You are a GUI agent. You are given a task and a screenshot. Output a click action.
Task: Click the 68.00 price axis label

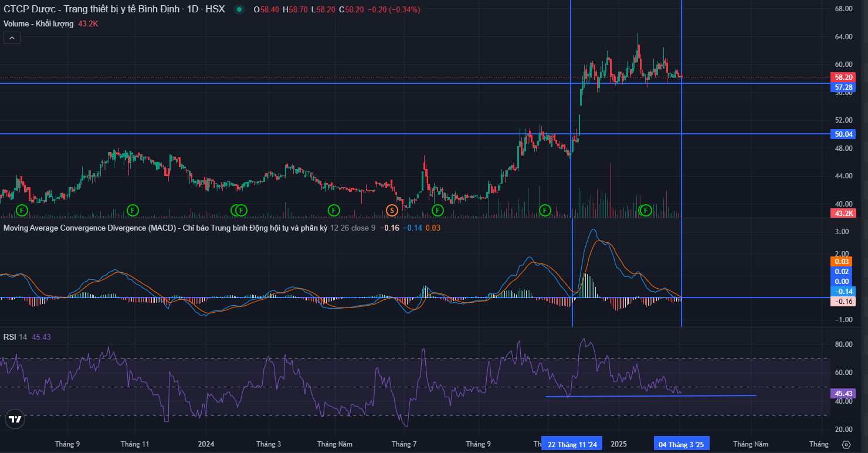(843, 9)
